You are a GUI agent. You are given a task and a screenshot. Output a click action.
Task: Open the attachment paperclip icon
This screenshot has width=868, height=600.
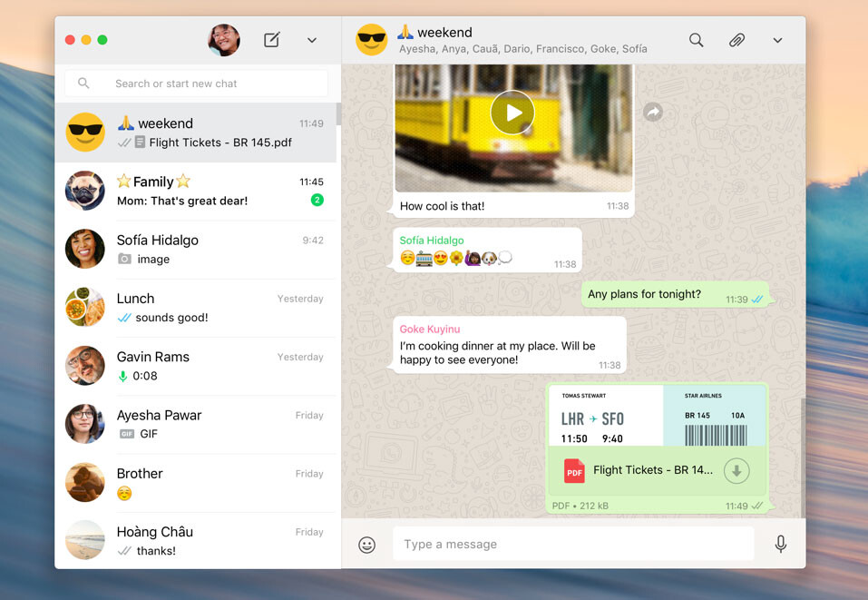736,40
